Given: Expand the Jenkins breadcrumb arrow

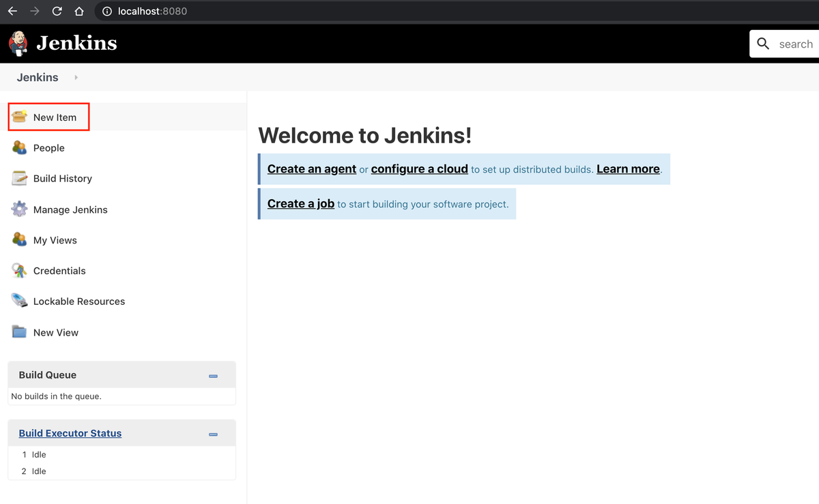Looking at the screenshot, I should [76, 78].
